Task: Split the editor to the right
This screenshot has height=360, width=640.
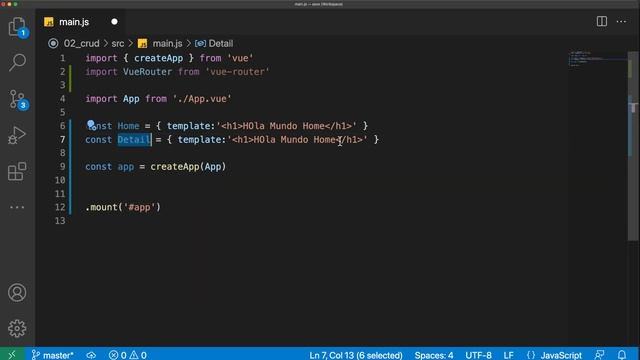Action: (x=602, y=21)
